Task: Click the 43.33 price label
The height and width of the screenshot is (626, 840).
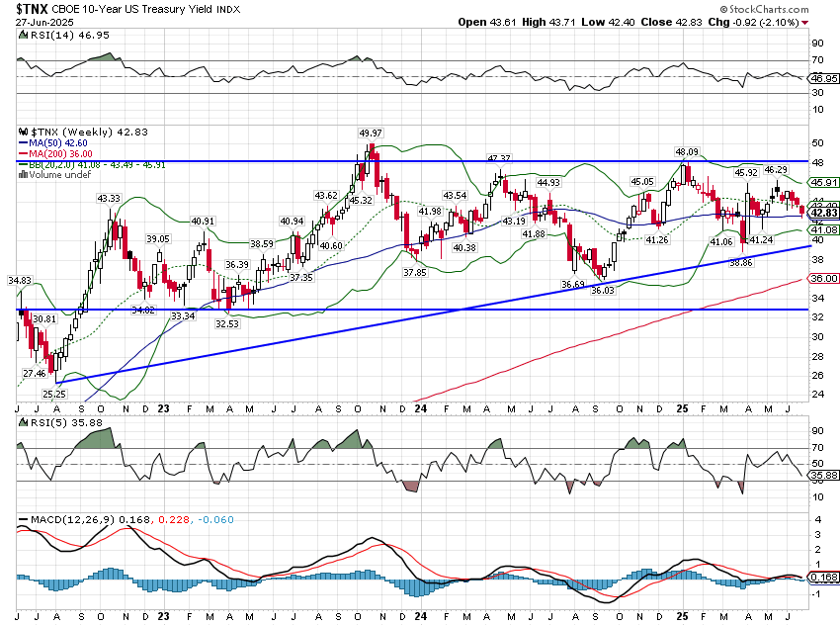Action: tap(109, 199)
